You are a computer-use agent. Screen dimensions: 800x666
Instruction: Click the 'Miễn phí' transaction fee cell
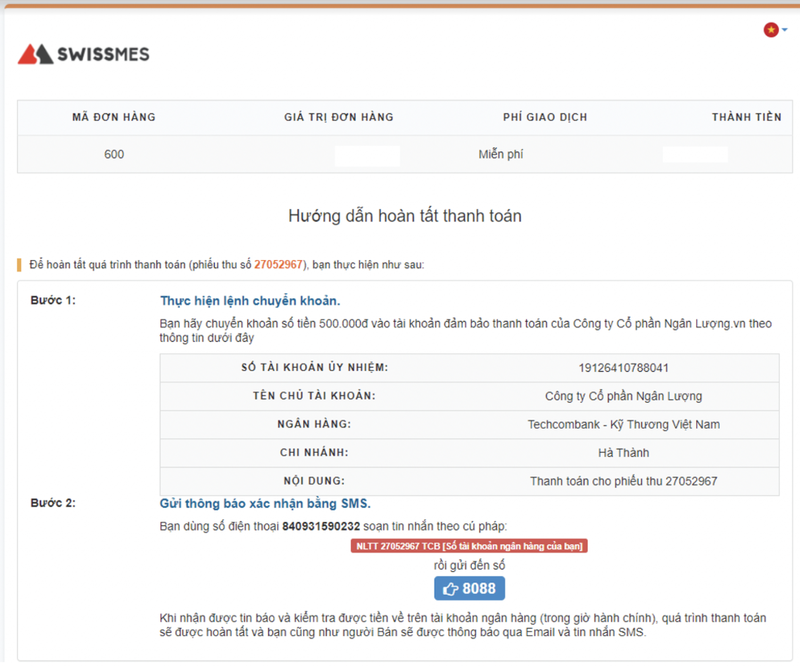501,154
